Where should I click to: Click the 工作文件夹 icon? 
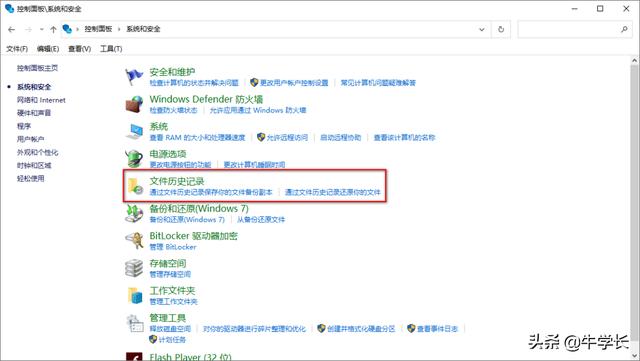[x=135, y=295]
